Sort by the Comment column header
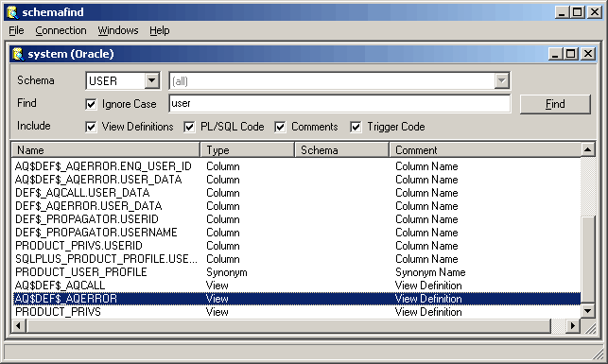Image resolution: width=608 pixels, height=364 pixels. point(485,150)
